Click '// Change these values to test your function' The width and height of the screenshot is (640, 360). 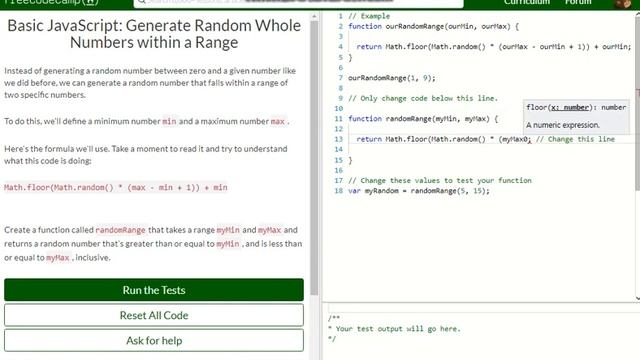(x=440, y=180)
